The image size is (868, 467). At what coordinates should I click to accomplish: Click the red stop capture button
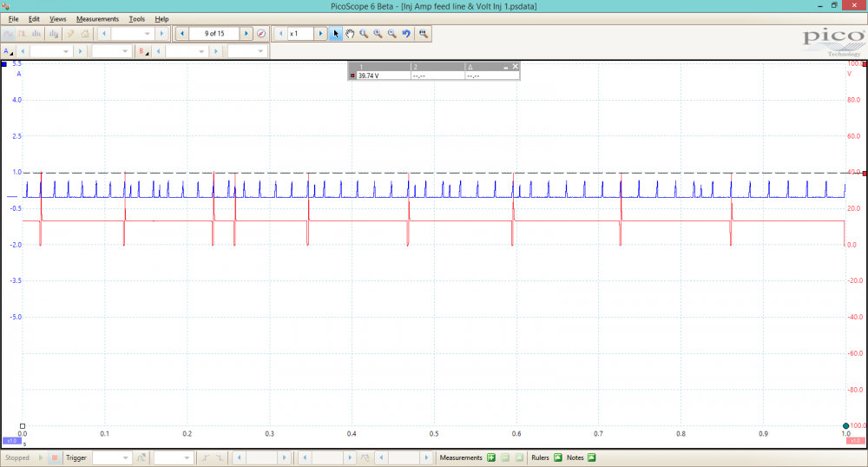[x=55, y=457]
